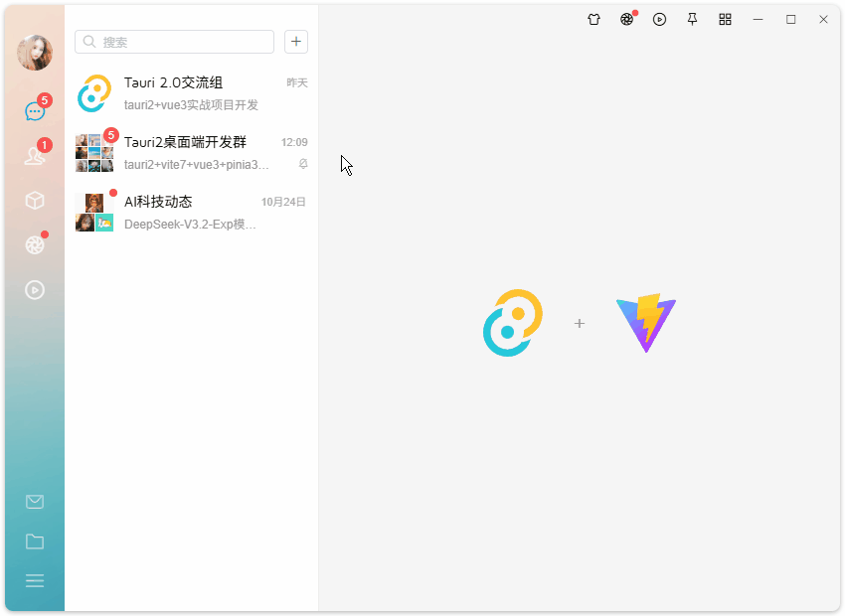Viewport: 845px width, 616px height.
Task: Click inside the 搜索 search field
Action: pos(174,42)
